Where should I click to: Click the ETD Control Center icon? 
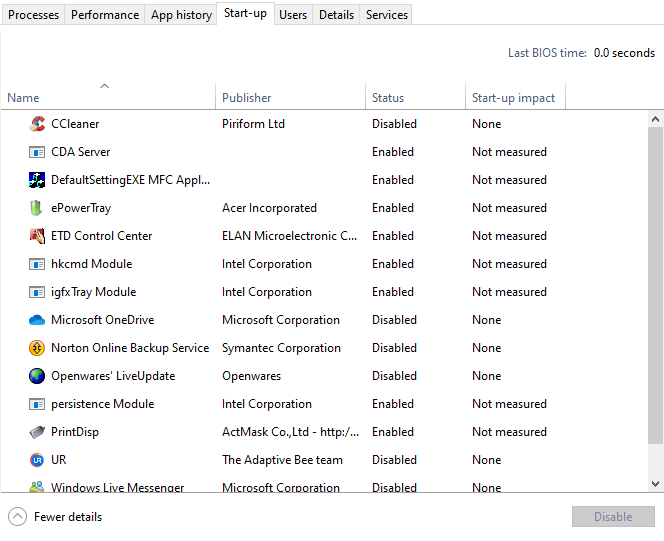(37, 236)
